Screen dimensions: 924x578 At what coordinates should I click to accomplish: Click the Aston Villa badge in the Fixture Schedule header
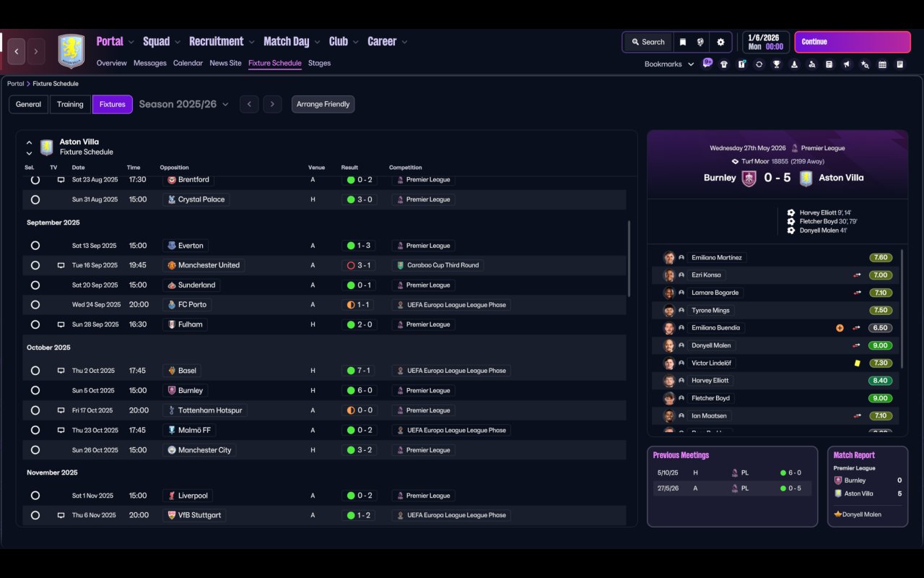(47, 147)
